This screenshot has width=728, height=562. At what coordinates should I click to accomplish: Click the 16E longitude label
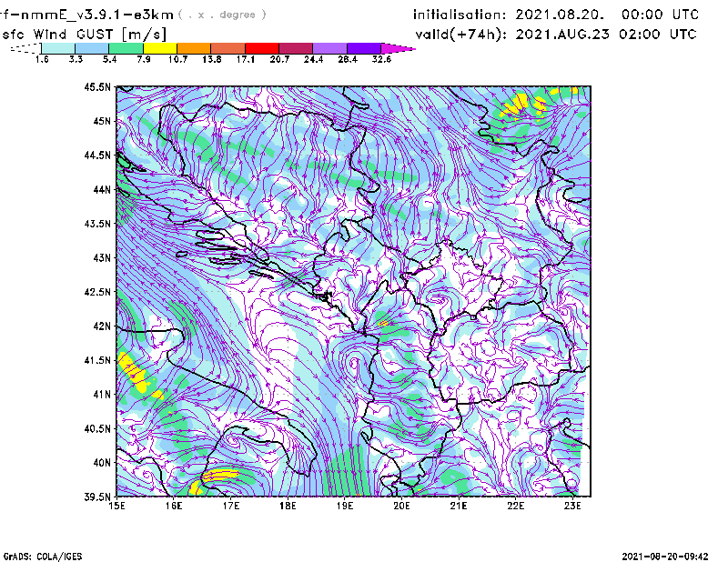coord(174,506)
